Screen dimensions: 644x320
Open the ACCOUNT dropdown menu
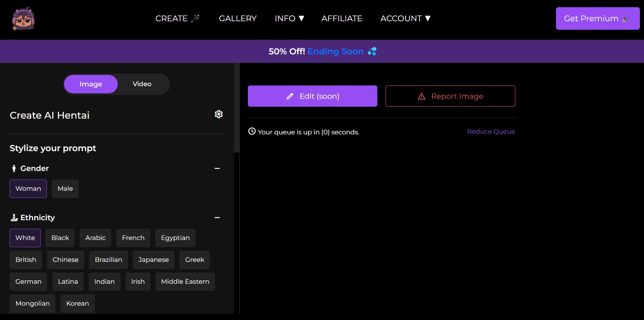[405, 18]
